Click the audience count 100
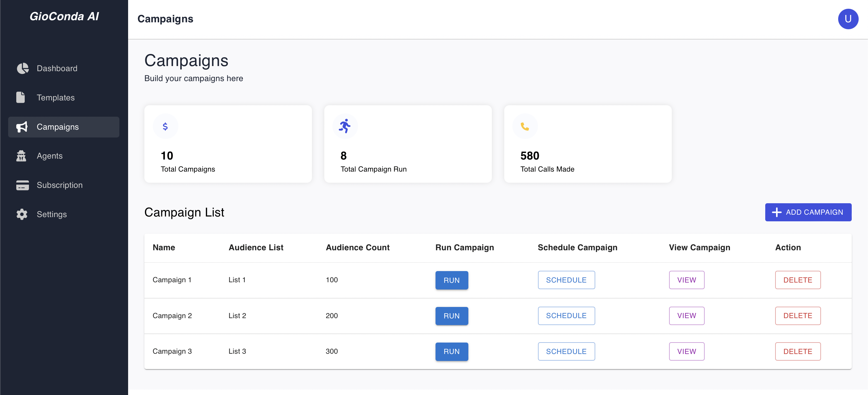 point(332,280)
